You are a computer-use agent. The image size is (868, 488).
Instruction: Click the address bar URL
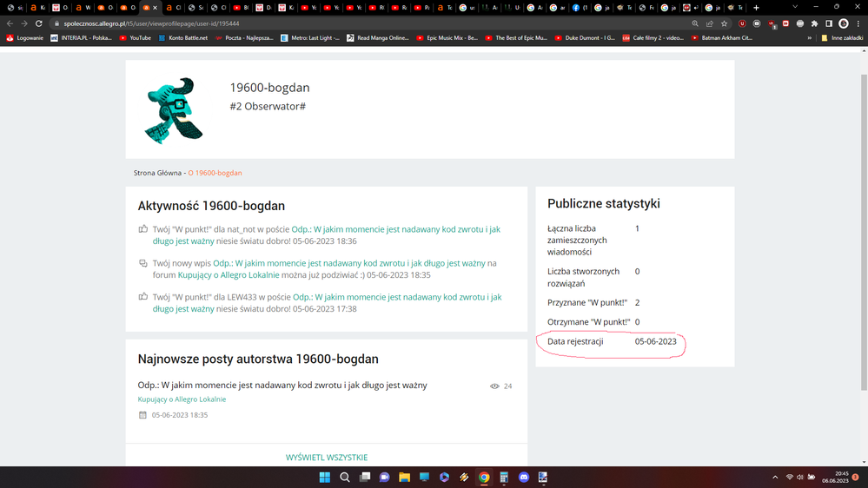tap(151, 23)
